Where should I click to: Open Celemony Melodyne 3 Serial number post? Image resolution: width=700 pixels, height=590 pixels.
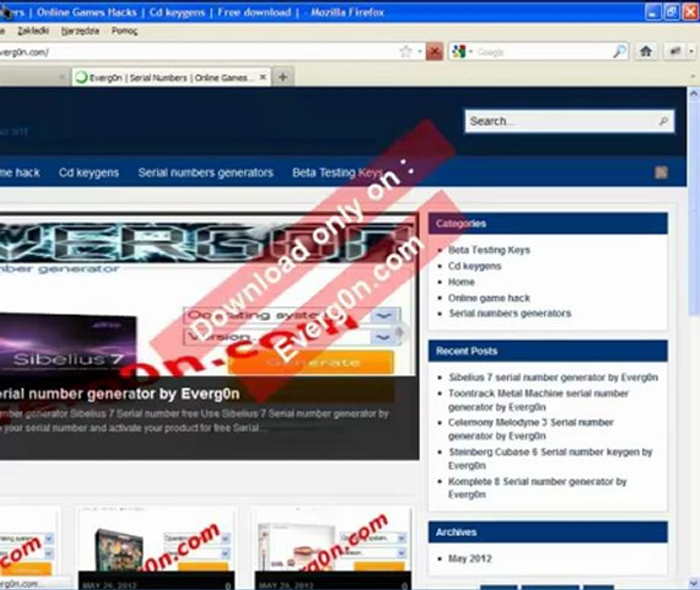(x=531, y=429)
